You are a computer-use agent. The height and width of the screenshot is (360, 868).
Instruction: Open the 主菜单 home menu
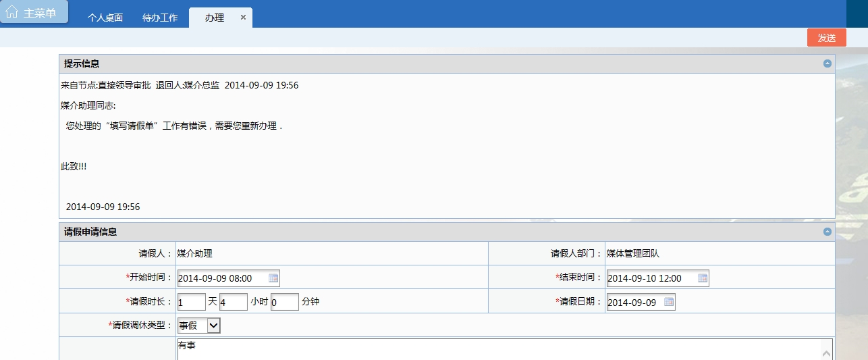[34, 12]
